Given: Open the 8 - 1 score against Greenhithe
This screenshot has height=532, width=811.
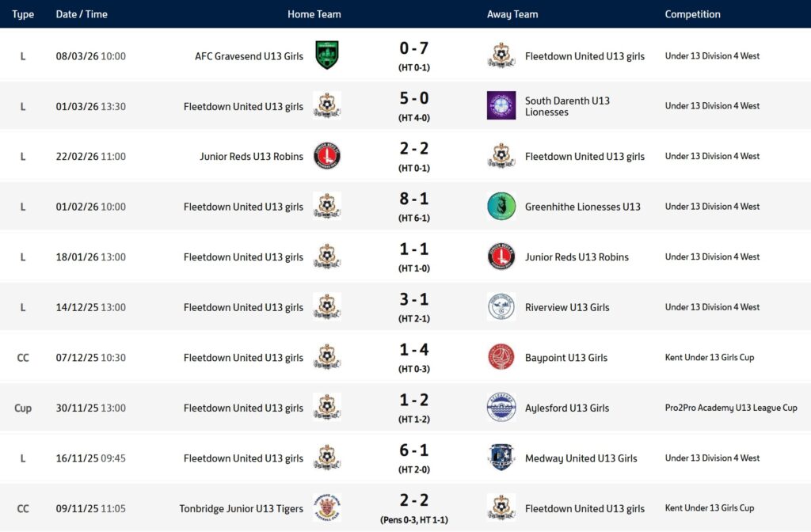Looking at the screenshot, I should click(413, 199).
